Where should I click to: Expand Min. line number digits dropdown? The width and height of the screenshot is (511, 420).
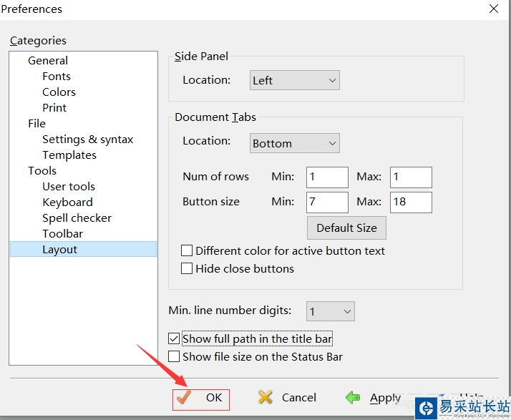330,311
